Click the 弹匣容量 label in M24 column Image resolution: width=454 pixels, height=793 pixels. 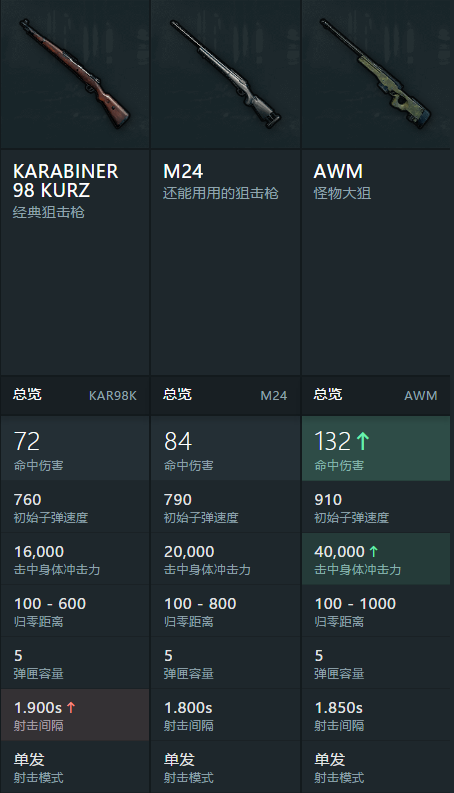[x=189, y=674]
